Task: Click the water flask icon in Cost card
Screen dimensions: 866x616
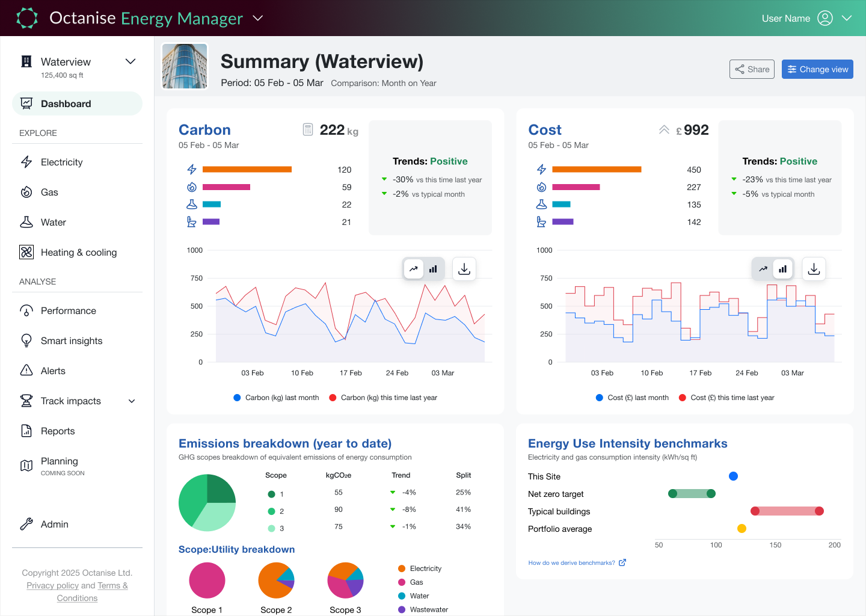Action: tap(541, 205)
